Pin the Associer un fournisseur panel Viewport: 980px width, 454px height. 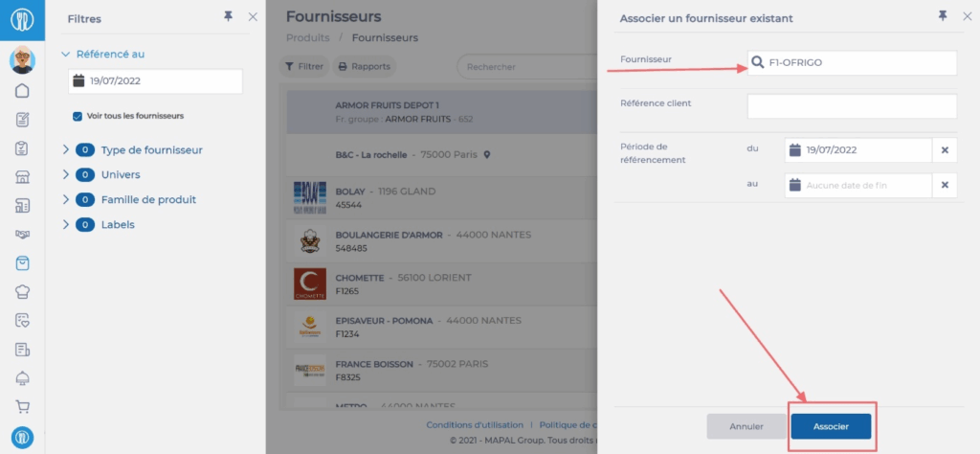tap(943, 16)
